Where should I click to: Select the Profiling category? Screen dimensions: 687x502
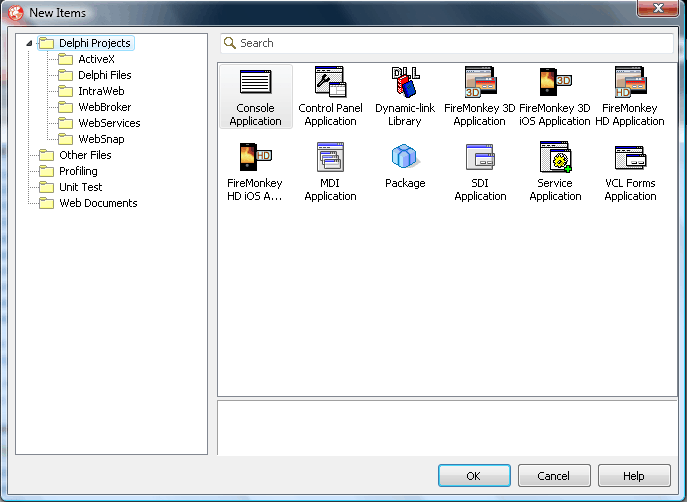[x=68, y=171]
